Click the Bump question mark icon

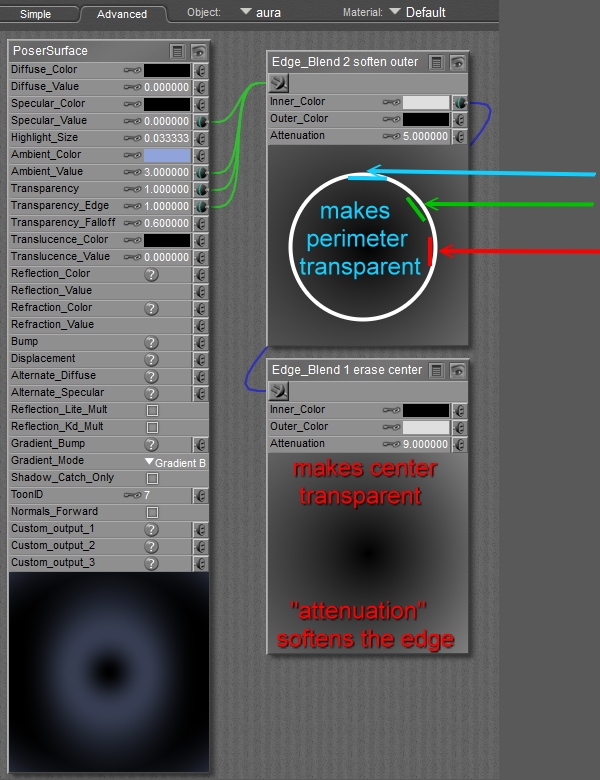tap(152, 342)
